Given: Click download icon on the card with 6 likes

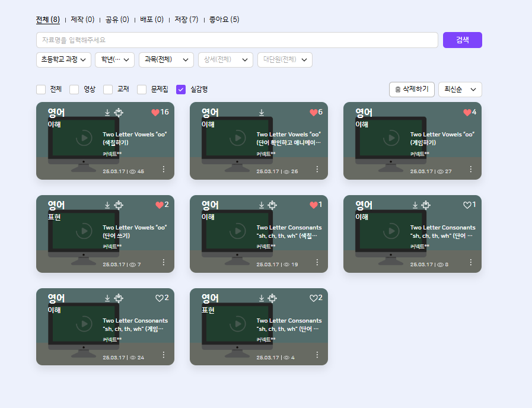Looking at the screenshot, I should point(262,113).
